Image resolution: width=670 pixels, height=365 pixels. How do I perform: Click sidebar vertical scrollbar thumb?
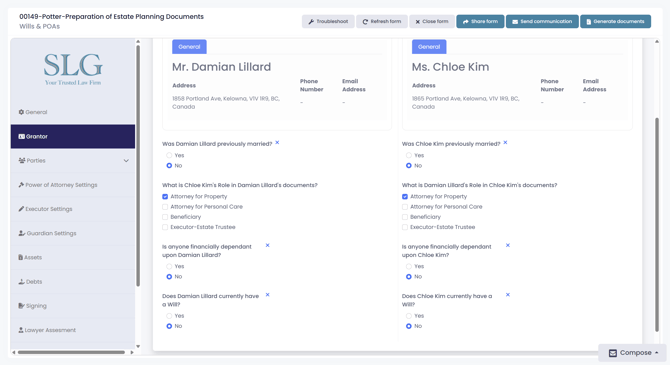[x=138, y=166]
